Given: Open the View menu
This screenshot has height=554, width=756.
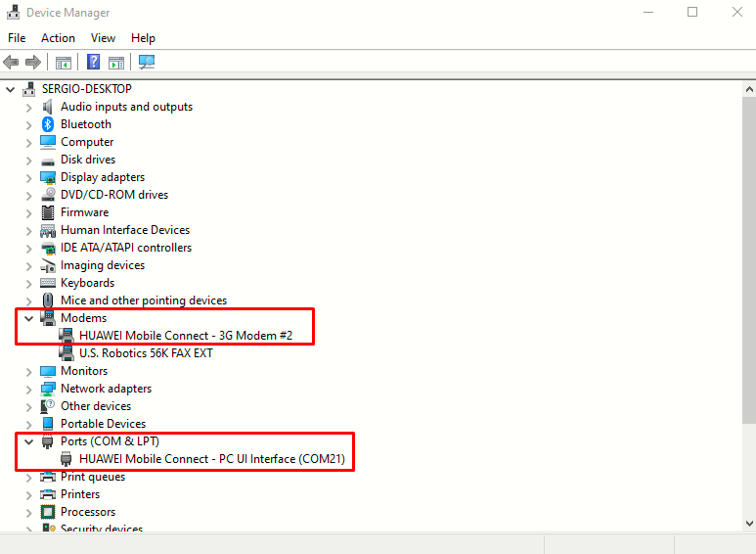Looking at the screenshot, I should coord(103,38).
